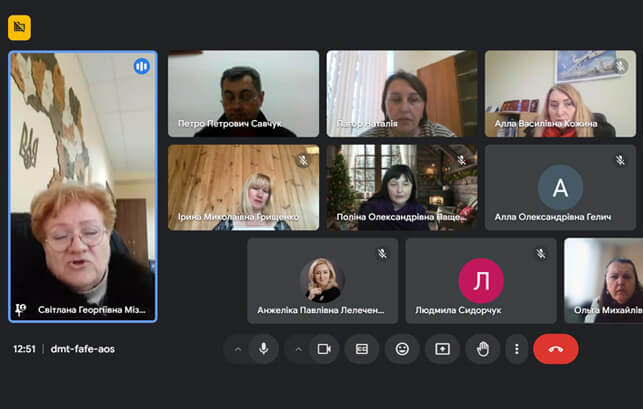Select Ірина Миколаївна Грищенко video tile
Screen dimensions: 643x409
tap(243, 187)
